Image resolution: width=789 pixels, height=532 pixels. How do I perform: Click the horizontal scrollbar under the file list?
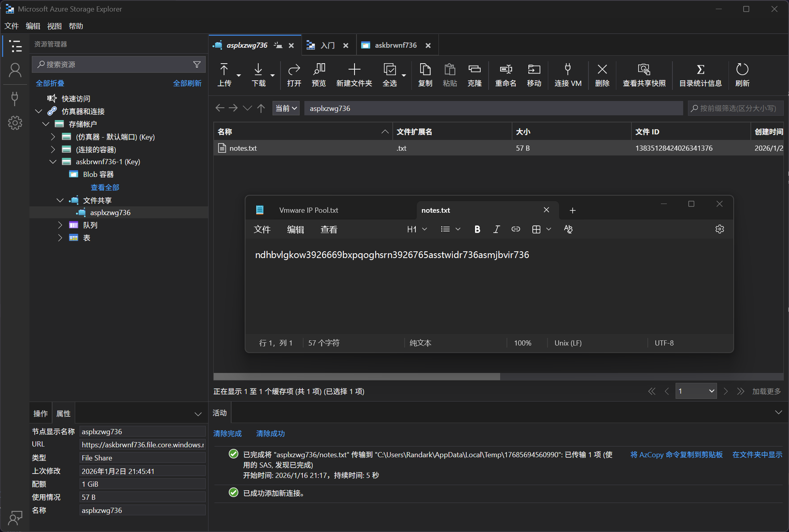(x=357, y=377)
